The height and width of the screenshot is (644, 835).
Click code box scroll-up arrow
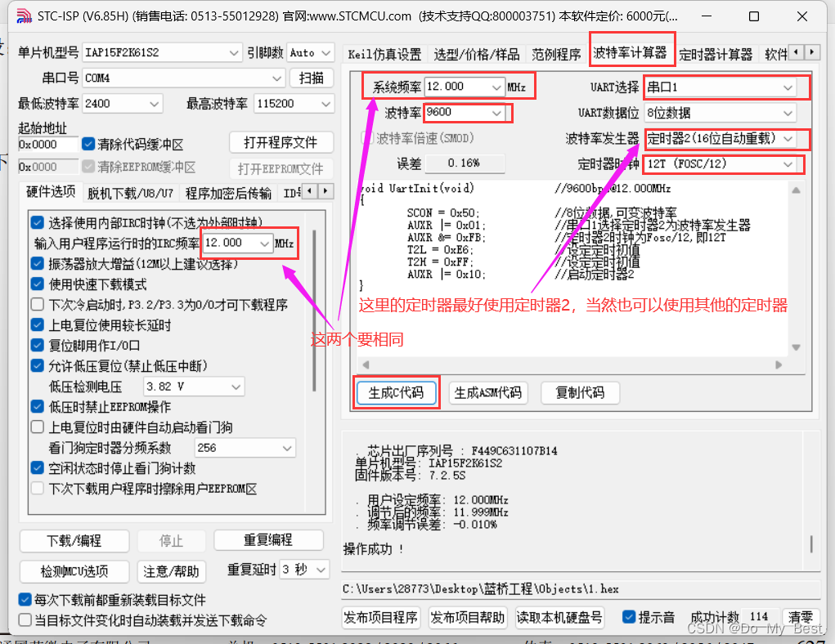(796, 190)
